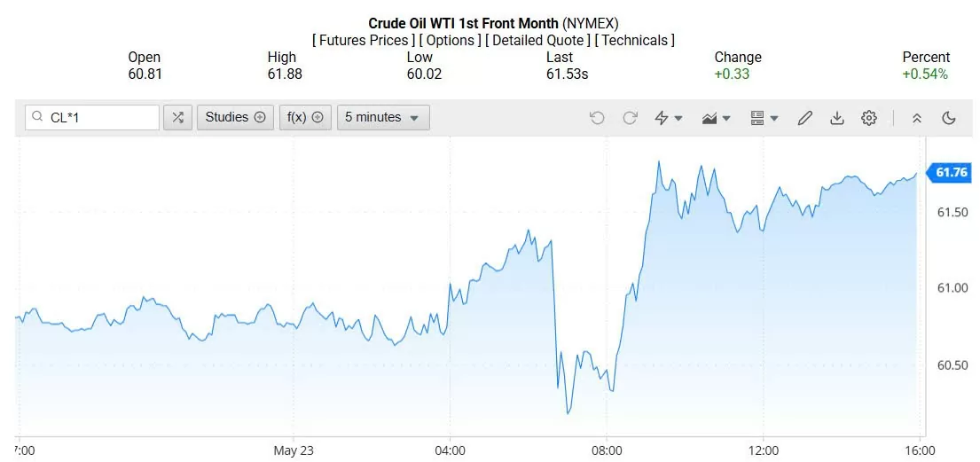
Task: Select the pencil drawing tool icon
Action: (805, 118)
